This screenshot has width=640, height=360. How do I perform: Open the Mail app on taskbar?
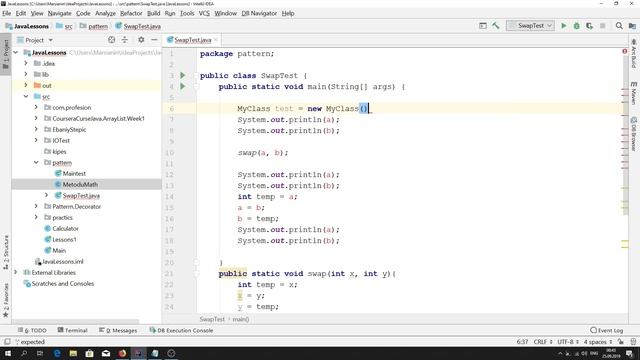point(106,353)
